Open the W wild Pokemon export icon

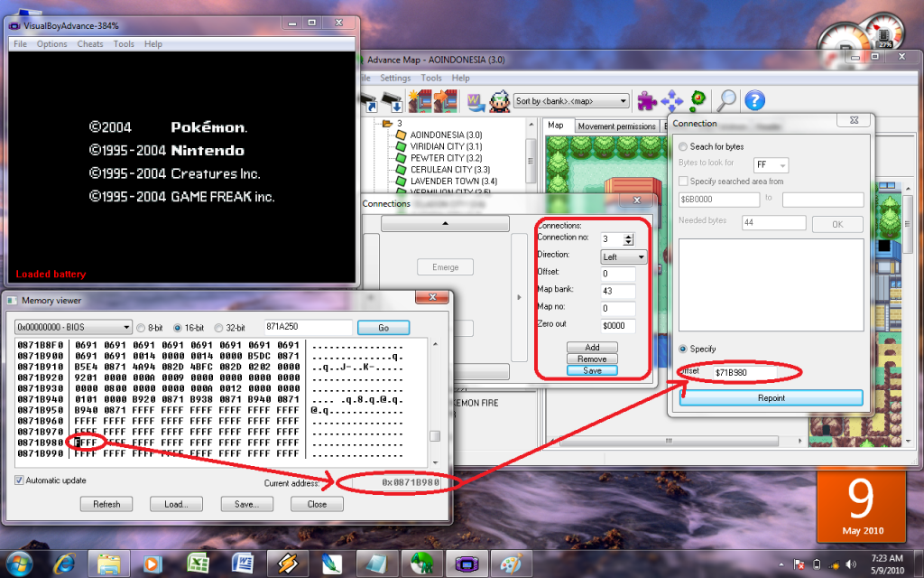pyautogui.click(x=475, y=101)
